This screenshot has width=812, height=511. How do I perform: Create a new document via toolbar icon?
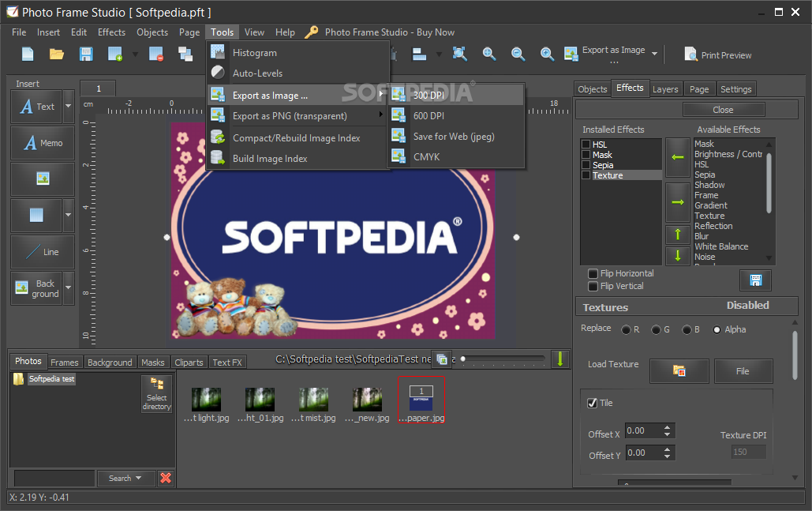point(28,54)
